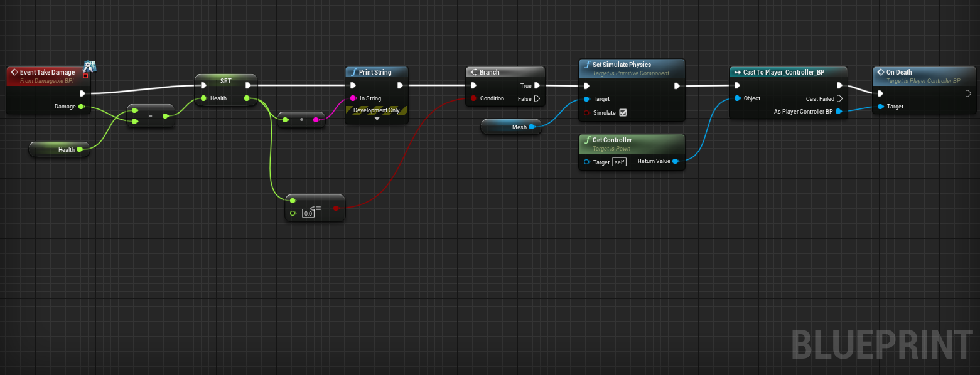This screenshot has width=980, height=375.
Task: Click the Branch node icon
Action: point(473,72)
